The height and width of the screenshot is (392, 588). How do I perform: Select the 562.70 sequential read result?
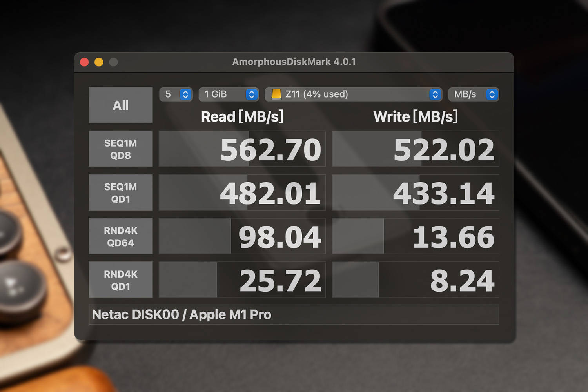click(x=242, y=149)
